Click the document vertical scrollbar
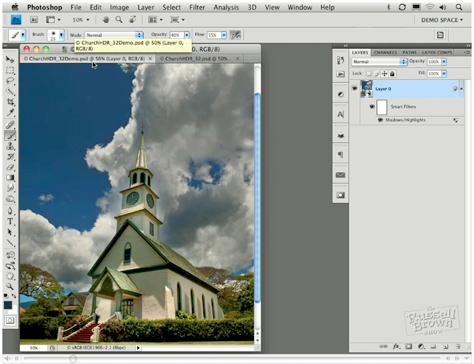474x364 pixels. click(x=257, y=198)
